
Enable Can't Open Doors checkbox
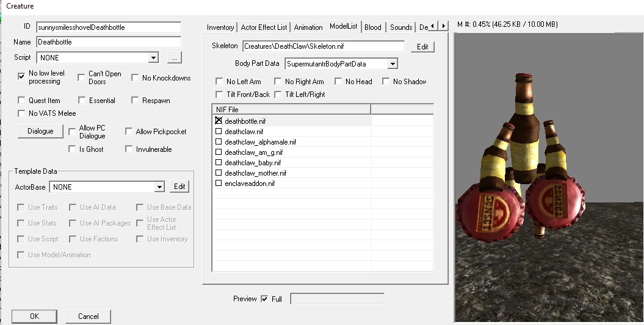click(81, 77)
